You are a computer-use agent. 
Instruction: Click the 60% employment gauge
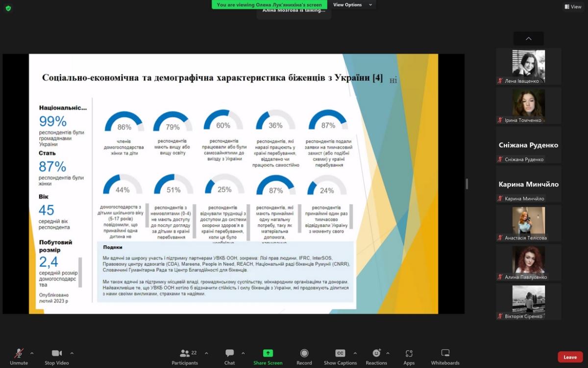pos(223,120)
